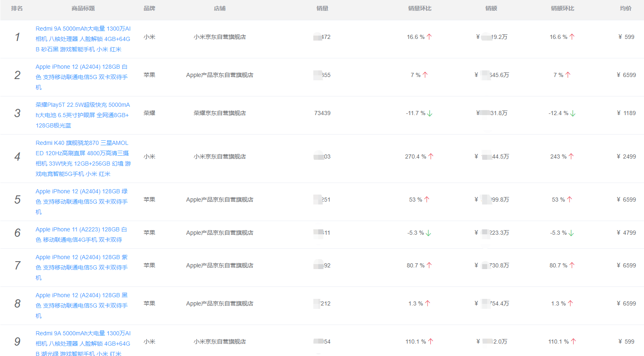Click the 销量环比 column header
Image resolution: width=644 pixels, height=356 pixels.
[420, 8]
